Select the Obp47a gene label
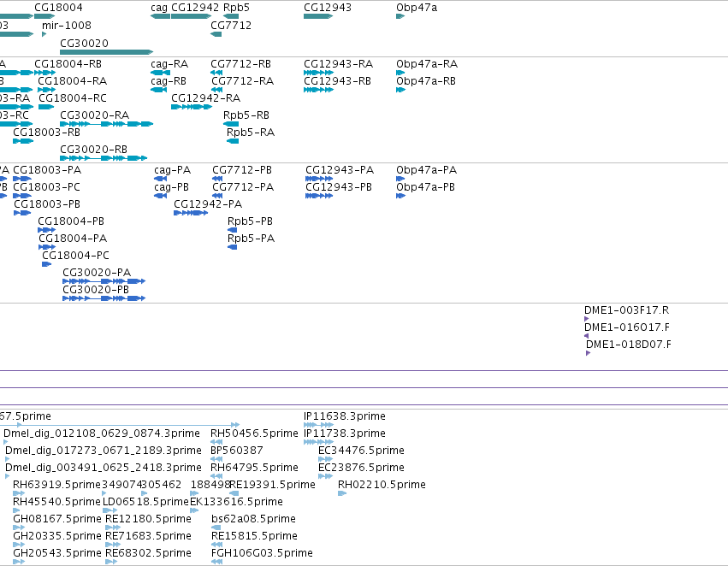Viewport: 728px width, 566px height. click(417, 8)
